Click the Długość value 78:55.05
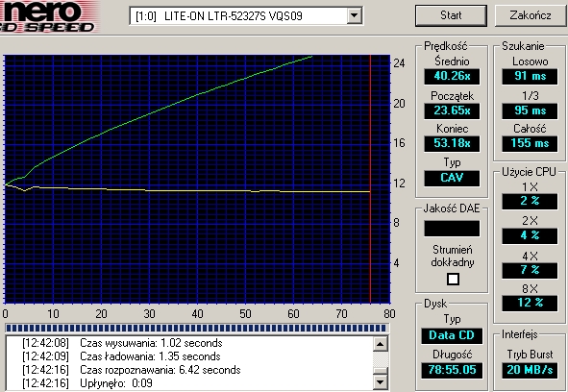The width and height of the screenshot is (568, 392). click(x=452, y=370)
